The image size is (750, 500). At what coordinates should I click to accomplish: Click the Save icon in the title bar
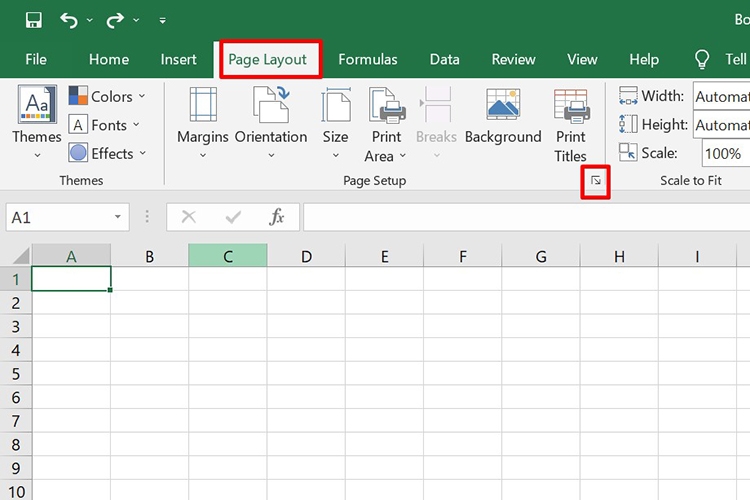coord(33,20)
